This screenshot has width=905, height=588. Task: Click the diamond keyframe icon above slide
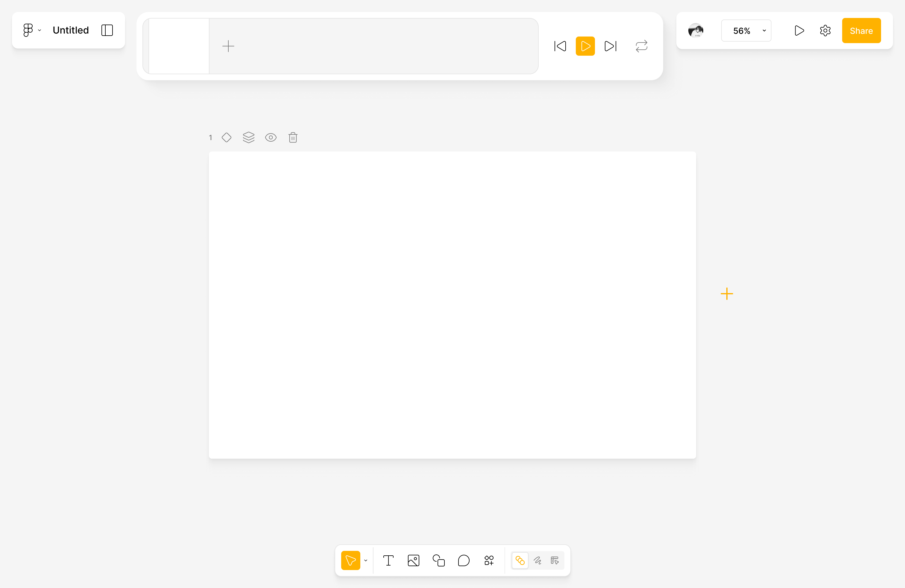(227, 137)
